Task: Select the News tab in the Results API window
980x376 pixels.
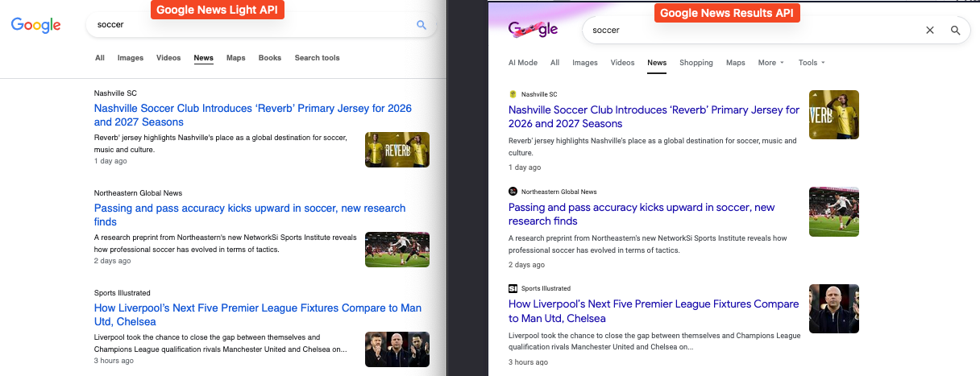Action: 657,63
